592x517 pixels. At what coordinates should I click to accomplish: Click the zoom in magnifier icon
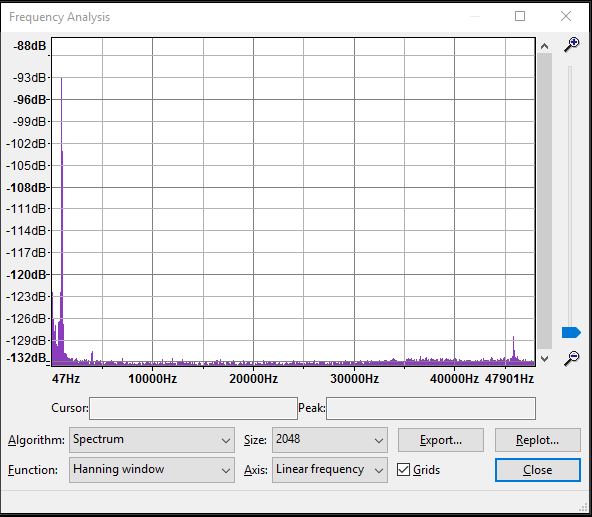572,45
